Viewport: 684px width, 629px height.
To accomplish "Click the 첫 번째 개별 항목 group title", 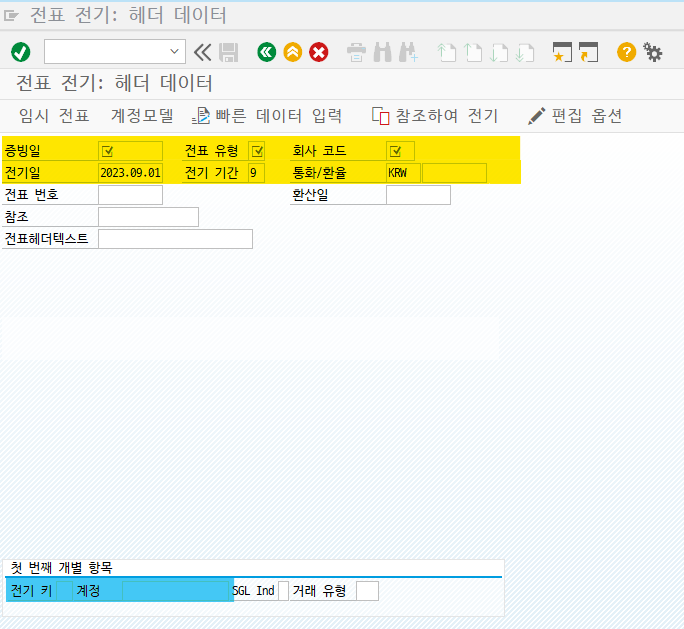I will pos(62,567).
